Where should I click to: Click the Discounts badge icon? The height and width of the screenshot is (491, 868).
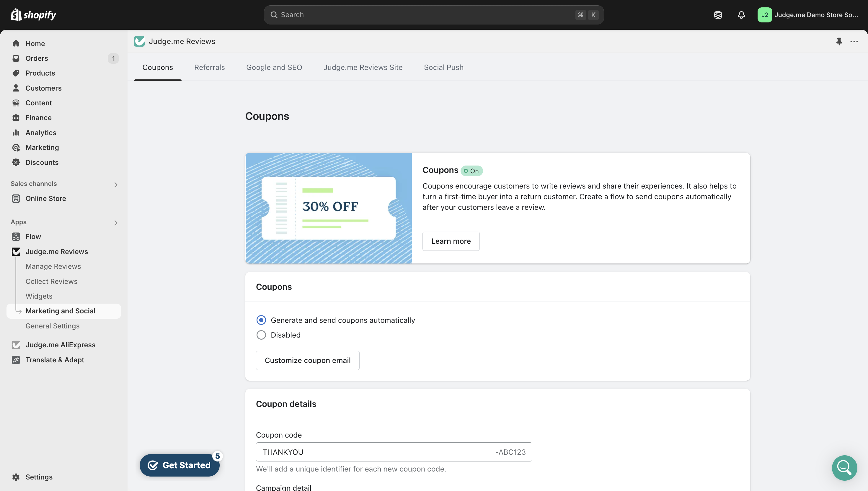16,163
